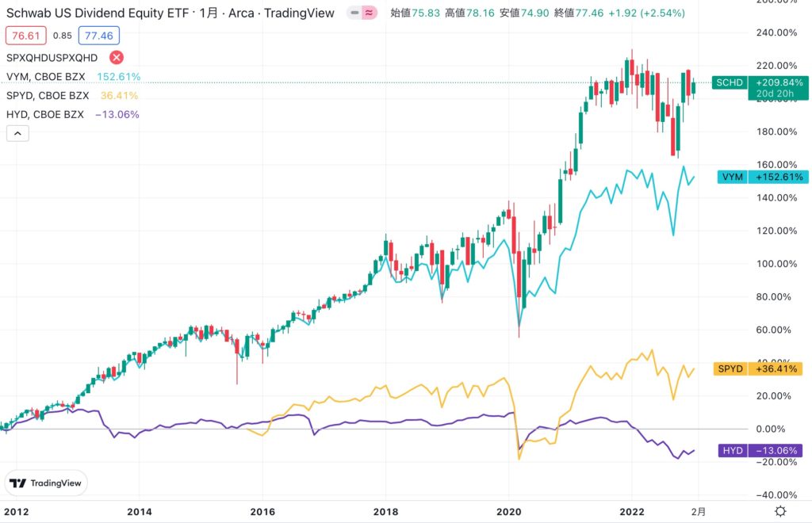Remove the SPXQHDUSPXQHD comparison with red X
This screenshot has width=812, height=523.
(x=117, y=57)
